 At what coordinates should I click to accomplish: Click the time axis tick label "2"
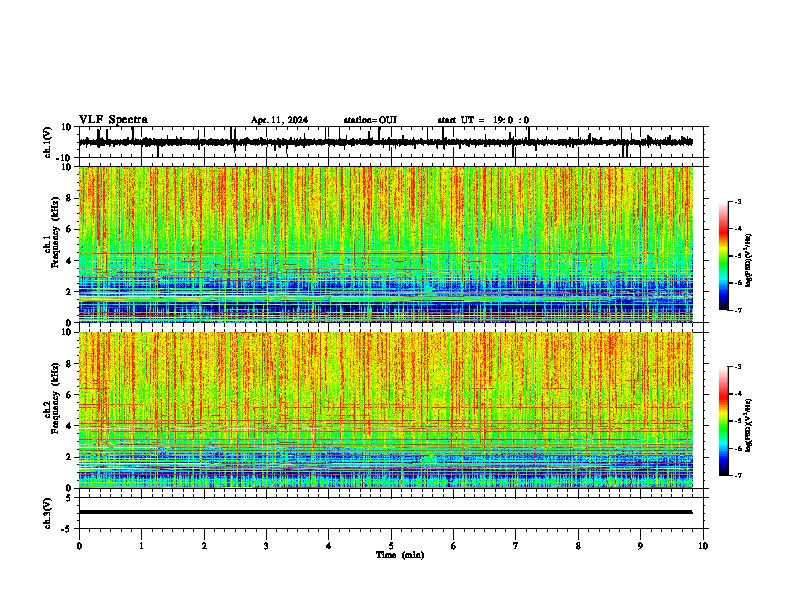click(204, 546)
